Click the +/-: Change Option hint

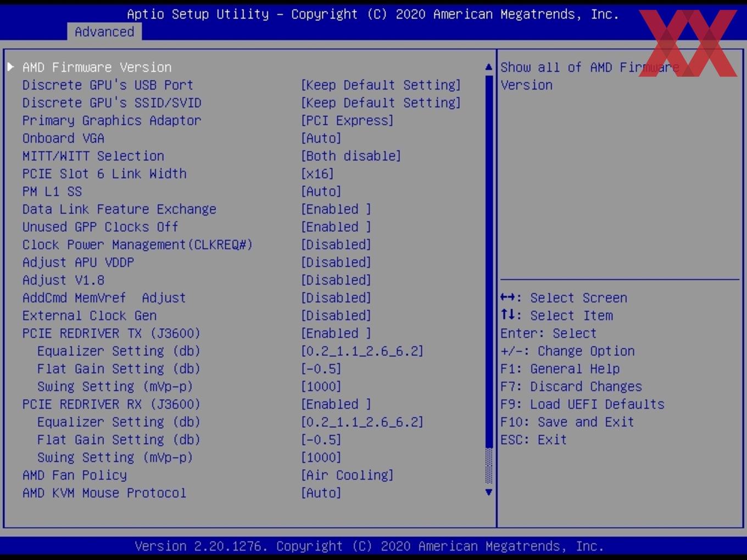click(567, 351)
